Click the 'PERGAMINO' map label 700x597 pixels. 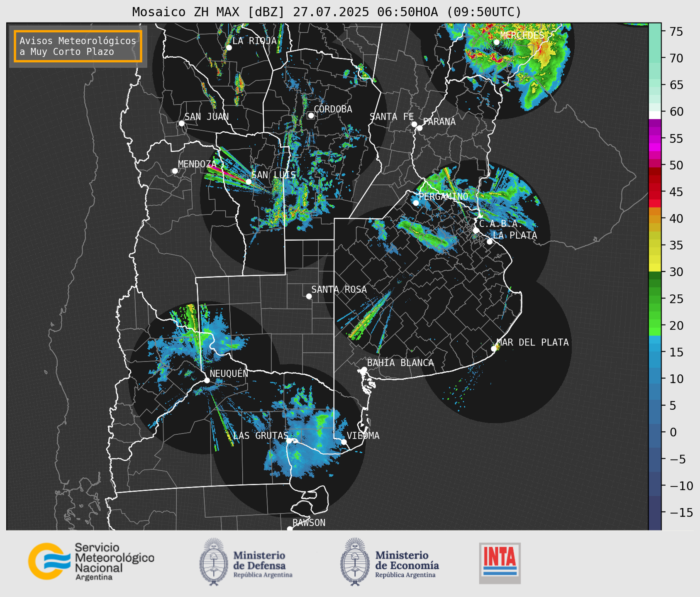point(444,196)
